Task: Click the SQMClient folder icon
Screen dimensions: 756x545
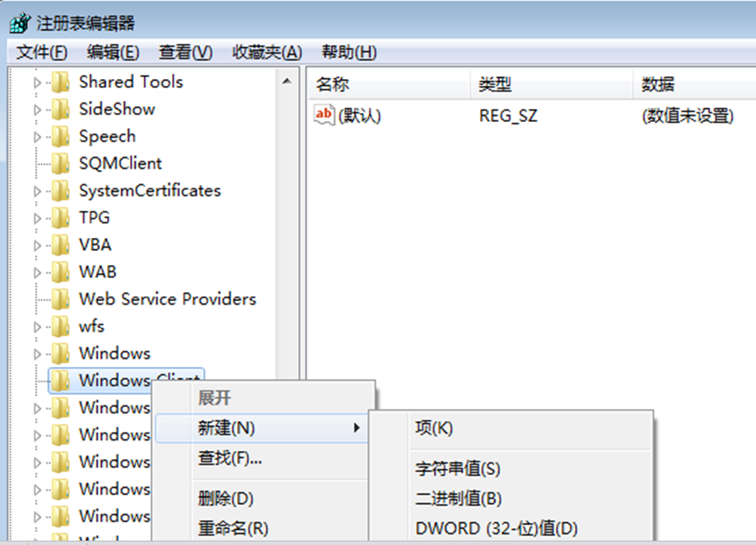Action: [x=61, y=164]
